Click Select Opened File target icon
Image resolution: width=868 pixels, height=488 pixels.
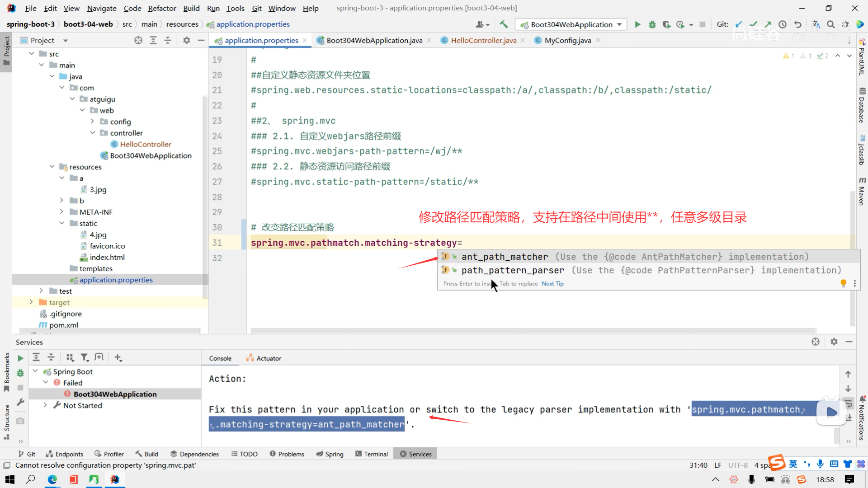coord(138,40)
